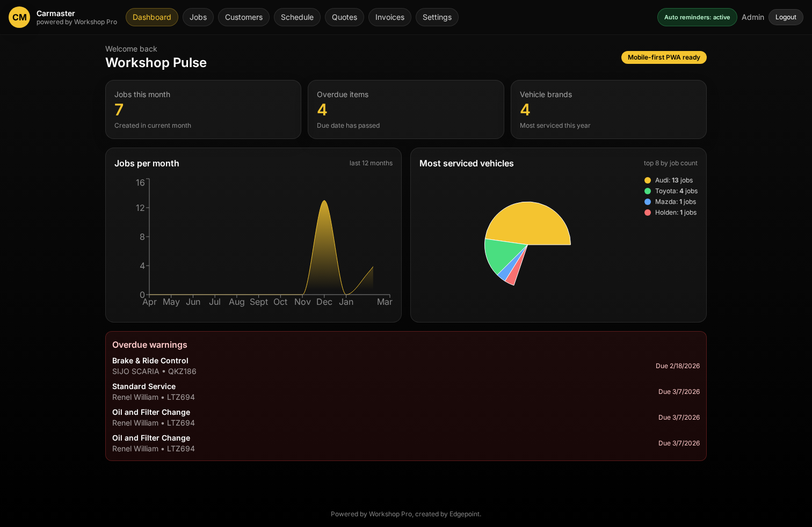Image resolution: width=812 pixels, height=527 pixels.
Task: Click the CM Carmaster logo icon
Action: [x=19, y=17]
